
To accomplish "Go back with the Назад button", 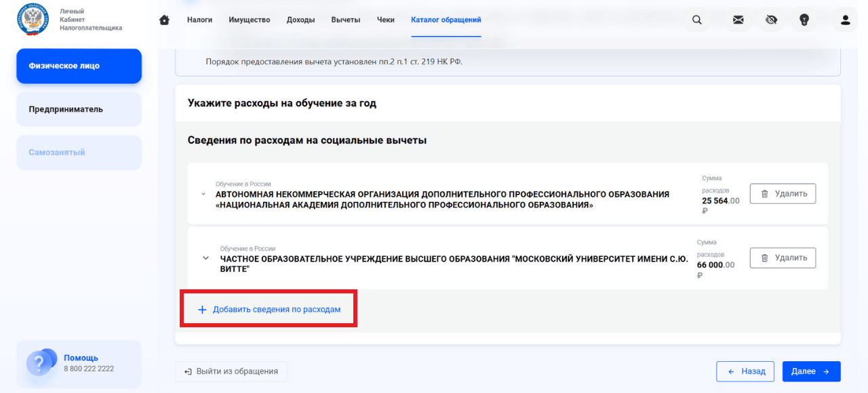I will 746,371.
